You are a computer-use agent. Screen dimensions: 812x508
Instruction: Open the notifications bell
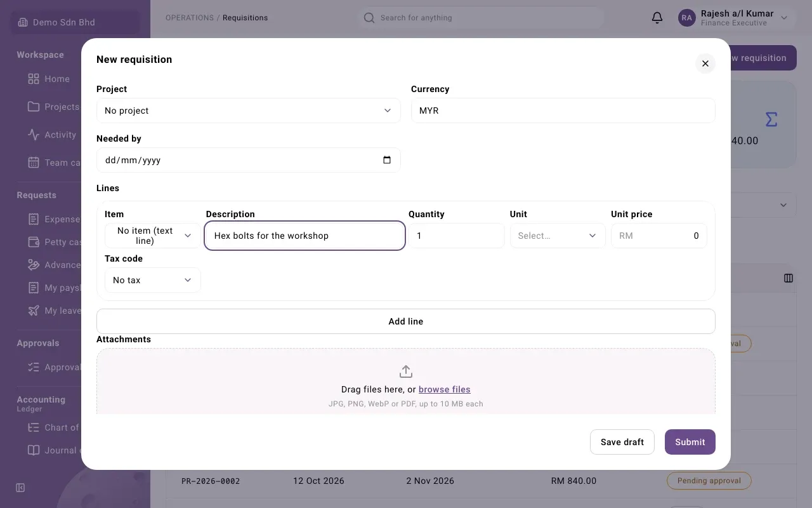(657, 18)
